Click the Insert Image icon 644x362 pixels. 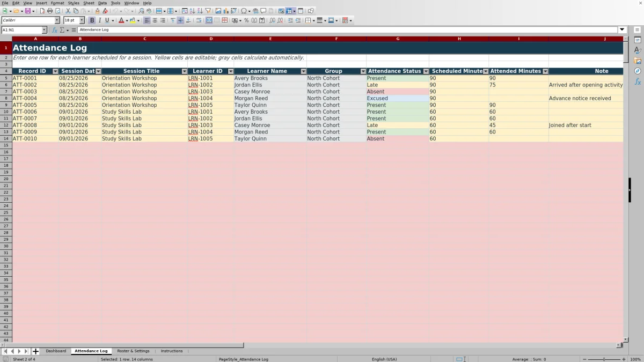(x=218, y=11)
